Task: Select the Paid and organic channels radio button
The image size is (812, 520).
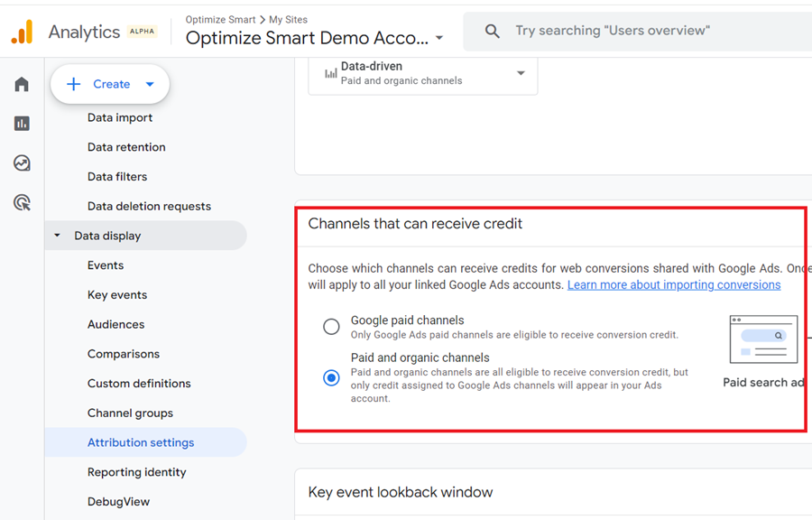Action: (x=331, y=377)
